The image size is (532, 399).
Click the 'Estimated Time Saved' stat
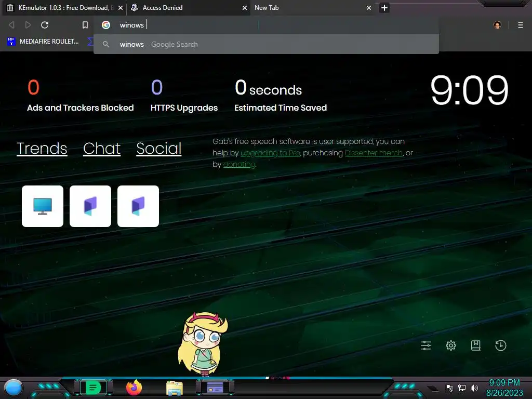(x=280, y=95)
